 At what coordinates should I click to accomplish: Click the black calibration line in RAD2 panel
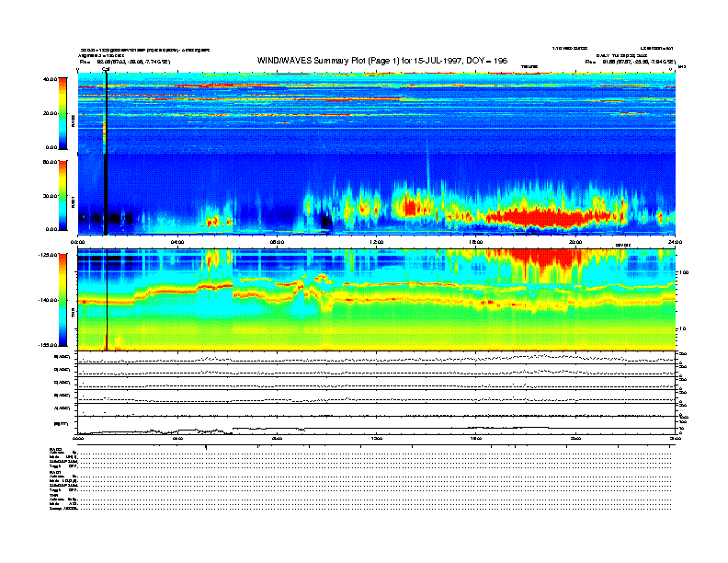click(106, 113)
